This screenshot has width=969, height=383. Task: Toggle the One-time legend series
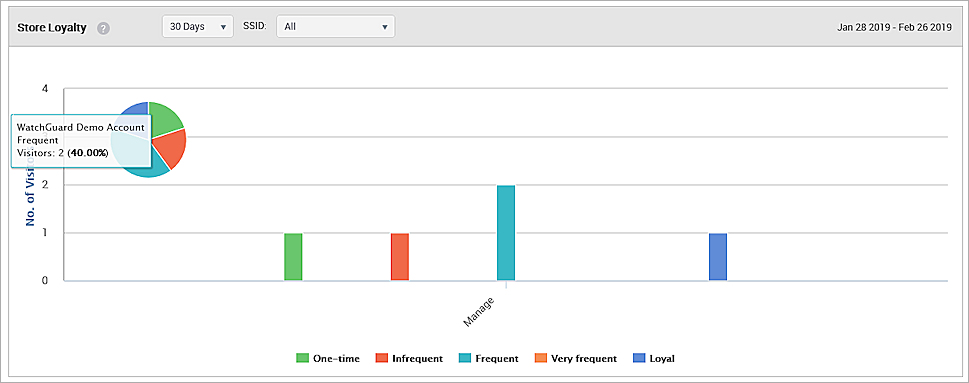point(328,358)
